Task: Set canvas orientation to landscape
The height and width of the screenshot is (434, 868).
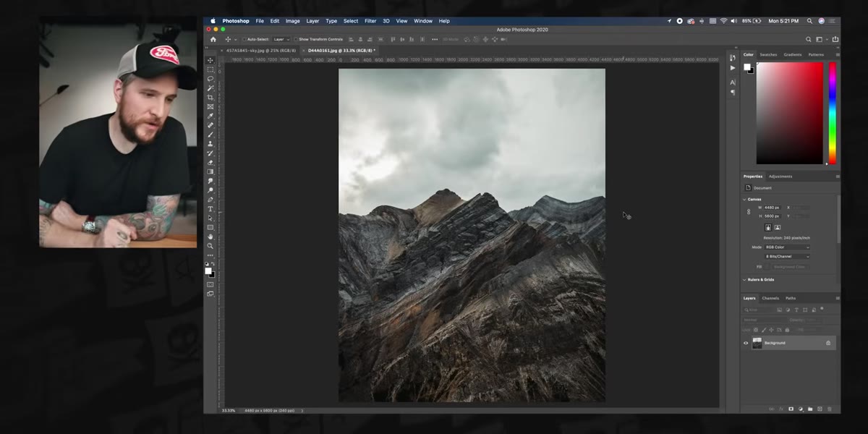Action: (778, 227)
